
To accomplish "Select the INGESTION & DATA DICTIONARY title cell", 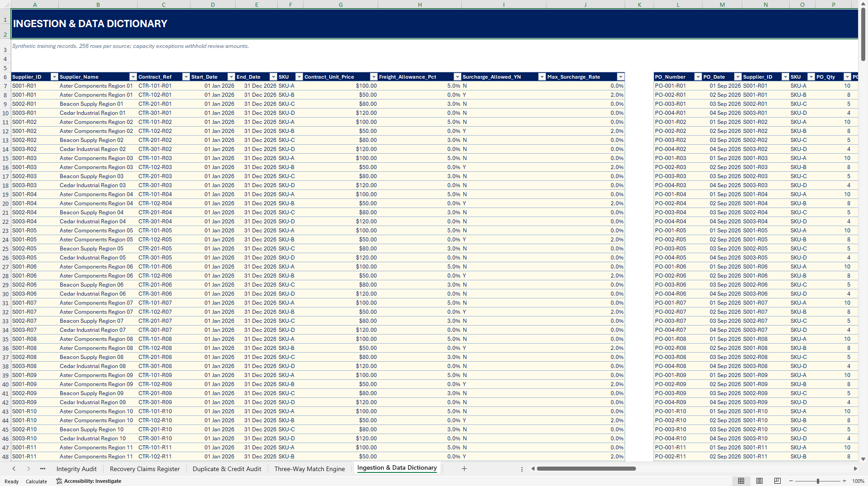I will coord(434,24).
